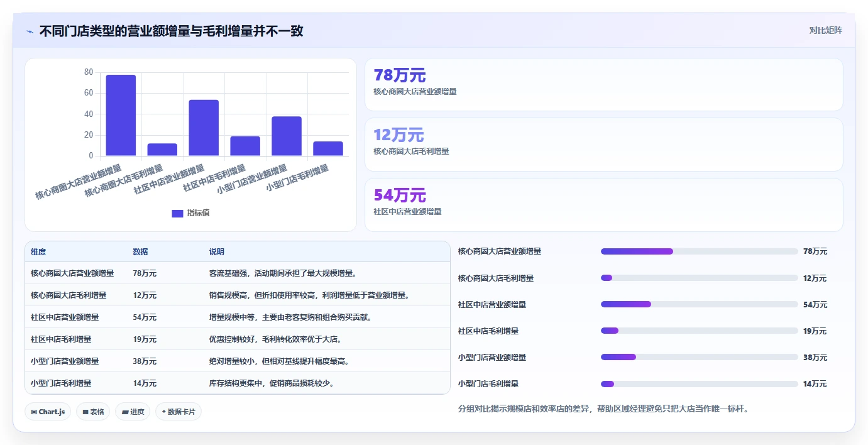The width and height of the screenshot is (868, 445).
Task: Select table row 核心商圈大店营业额增量 name cell
Action: [72, 273]
